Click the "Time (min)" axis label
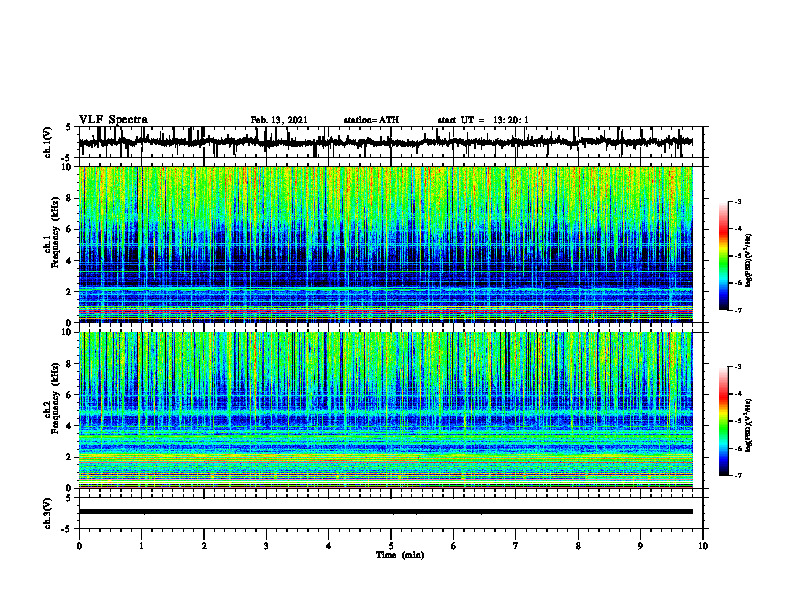The height and width of the screenshot is (612, 792). tap(400, 555)
